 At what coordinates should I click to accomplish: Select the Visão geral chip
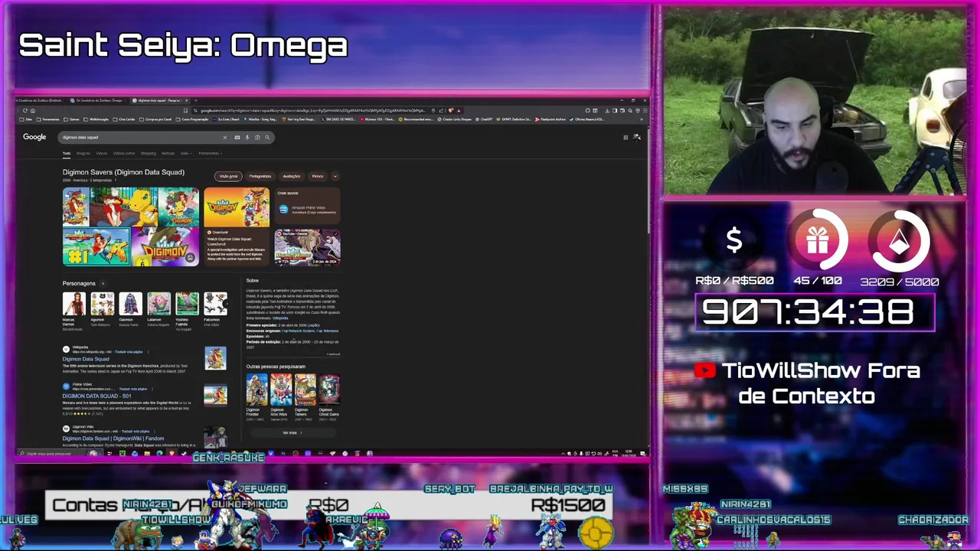pos(228,176)
